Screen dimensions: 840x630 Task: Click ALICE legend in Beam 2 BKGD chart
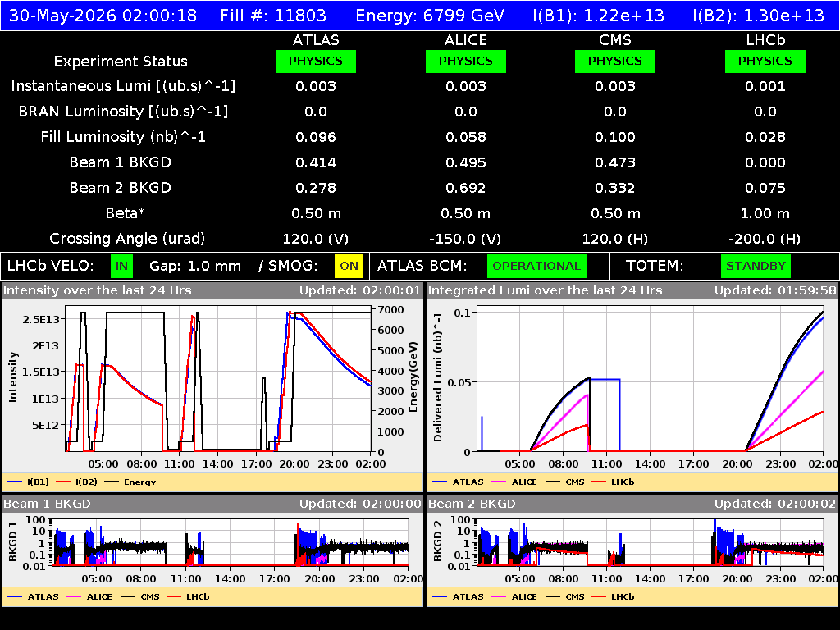click(x=514, y=597)
